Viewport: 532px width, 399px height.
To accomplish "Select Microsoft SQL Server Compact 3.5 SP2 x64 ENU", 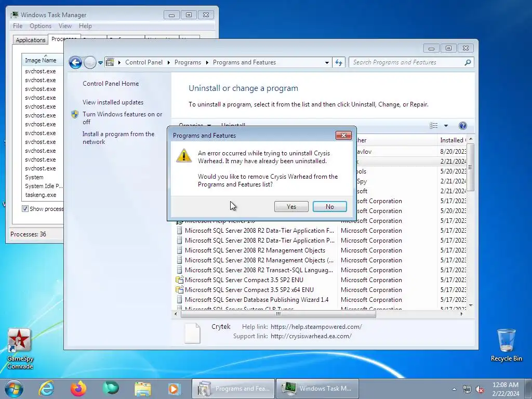I will pyautogui.click(x=249, y=290).
